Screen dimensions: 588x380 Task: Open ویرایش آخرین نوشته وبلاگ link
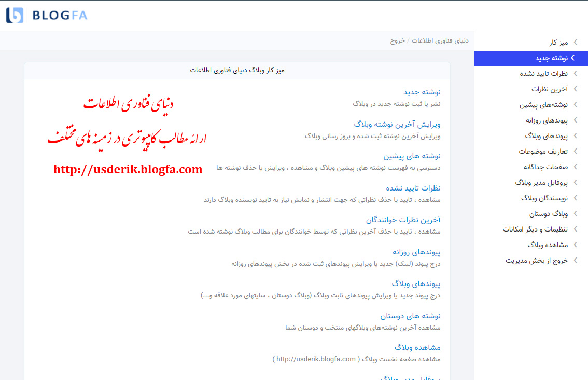pyautogui.click(x=397, y=124)
